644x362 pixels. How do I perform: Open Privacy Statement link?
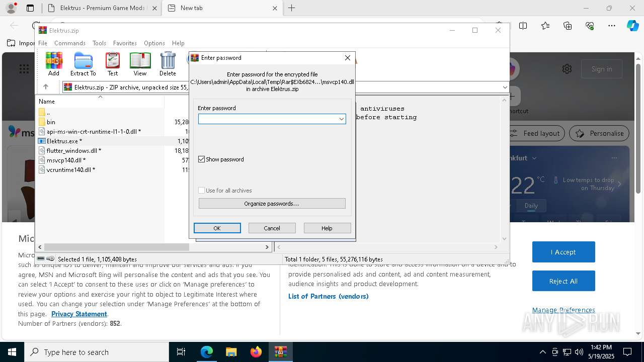[x=79, y=314]
